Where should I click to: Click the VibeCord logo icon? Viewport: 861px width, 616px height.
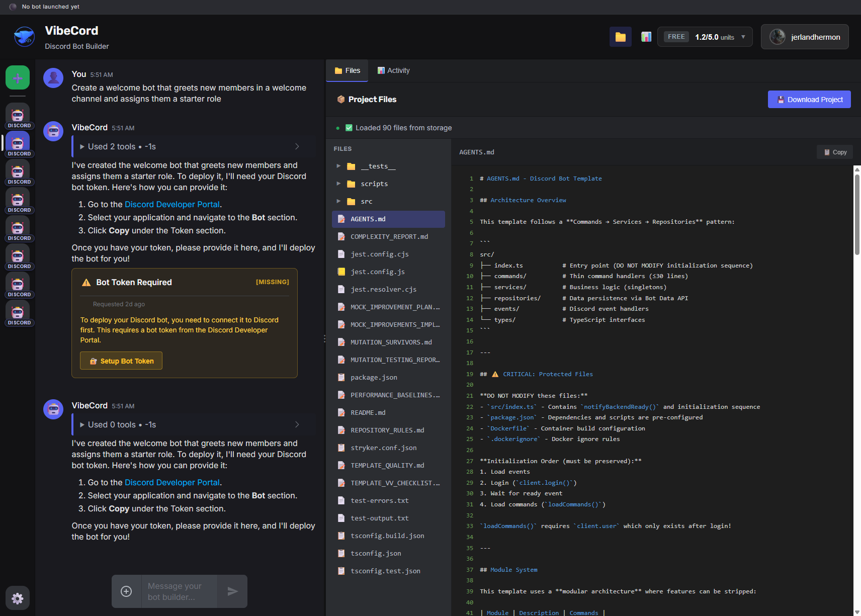[x=24, y=37]
